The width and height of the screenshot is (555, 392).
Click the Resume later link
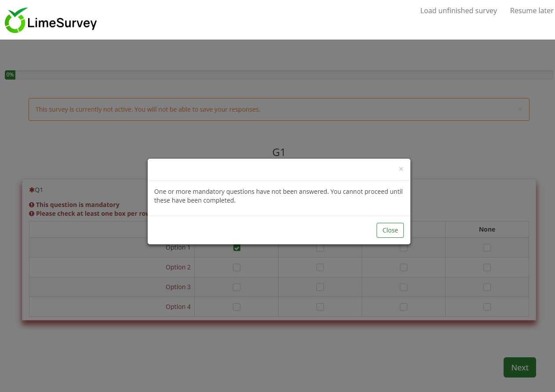tap(531, 11)
